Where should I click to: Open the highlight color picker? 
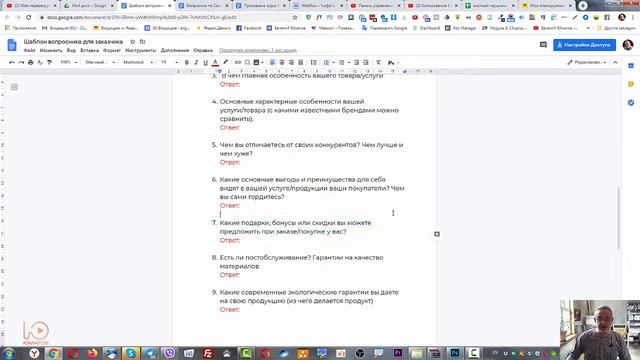(x=225, y=62)
